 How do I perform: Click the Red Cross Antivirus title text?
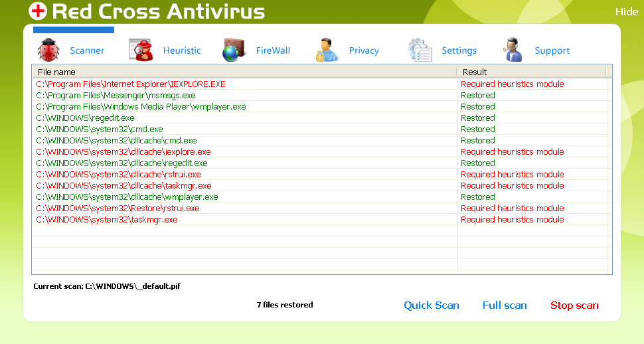tap(159, 11)
